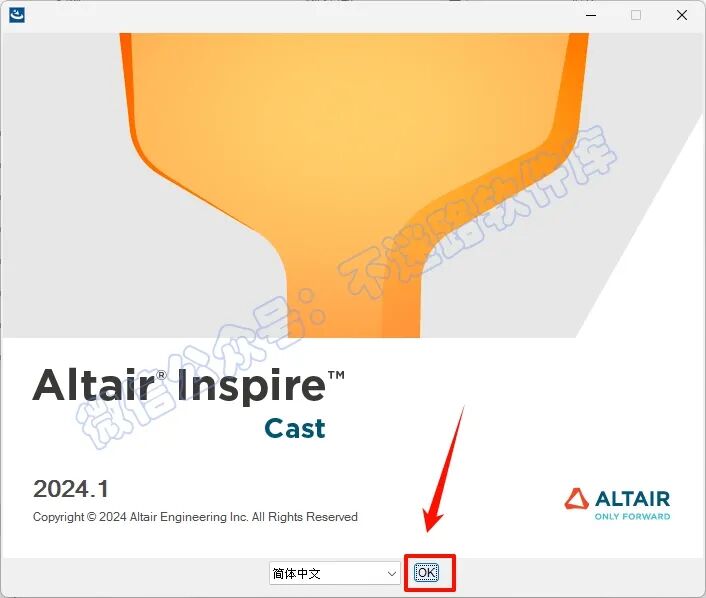Click the Altair Inspire product title

pos(188,385)
